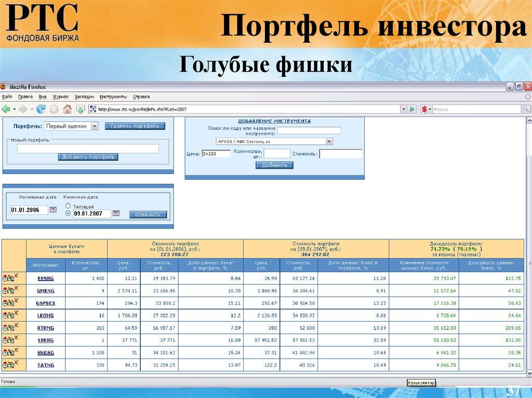The image size is (532, 398).
Task: Click the clock icon on the TATNG row
Action: (x=5, y=365)
